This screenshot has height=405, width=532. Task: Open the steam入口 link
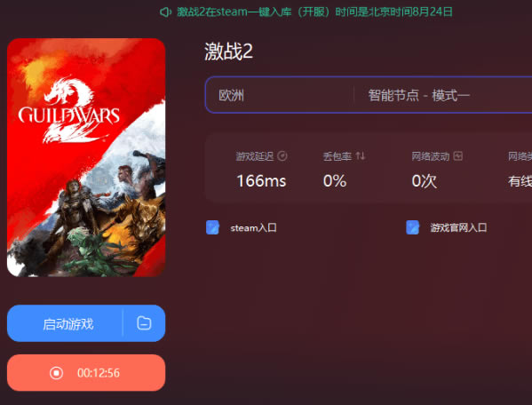pyautogui.click(x=253, y=228)
